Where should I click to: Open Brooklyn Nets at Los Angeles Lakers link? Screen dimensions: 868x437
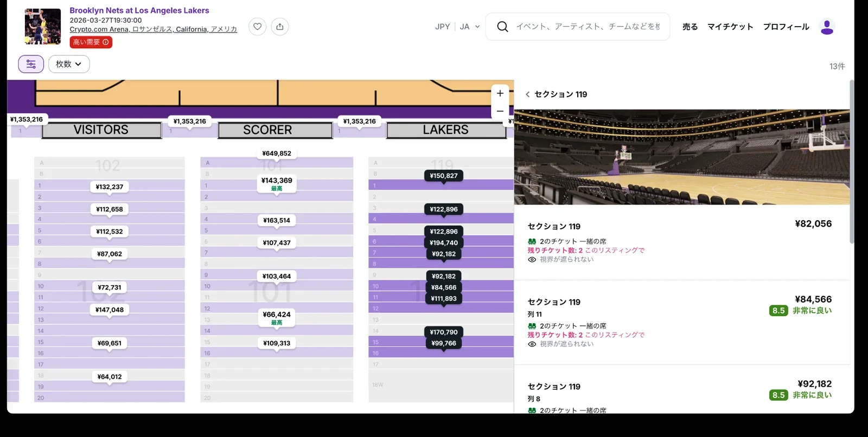pyautogui.click(x=139, y=10)
